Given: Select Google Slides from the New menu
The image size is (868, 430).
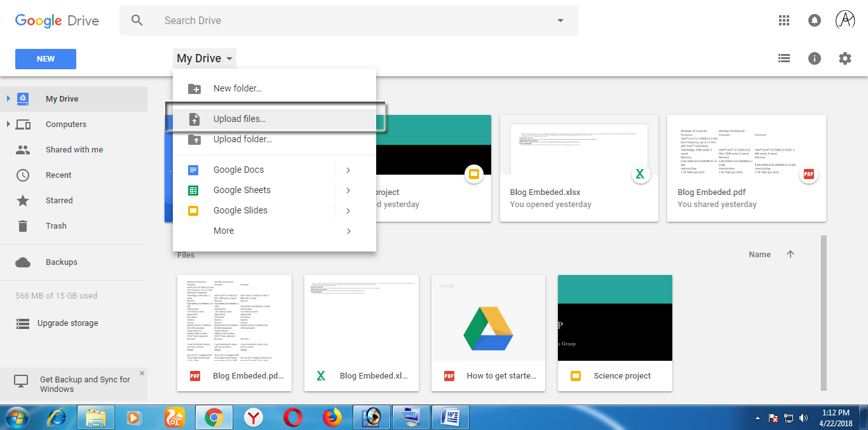Looking at the screenshot, I should point(242,210).
